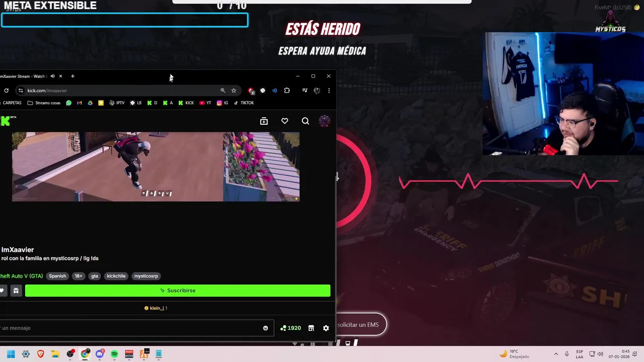Open the TIKTOK bookmark
This screenshot has height=362, width=644.
click(x=244, y=103)
